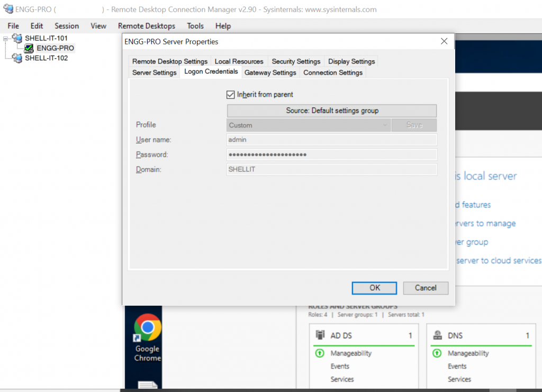Click Events in the DNS tile
This screenshot has height=392, width=542.
pyautogui.click(x=457, y=366)
